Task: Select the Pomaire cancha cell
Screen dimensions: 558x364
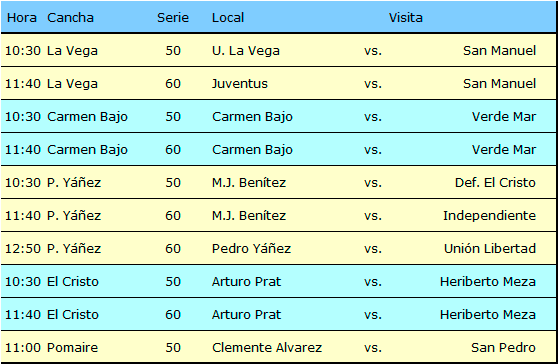Action: [72, 348]
